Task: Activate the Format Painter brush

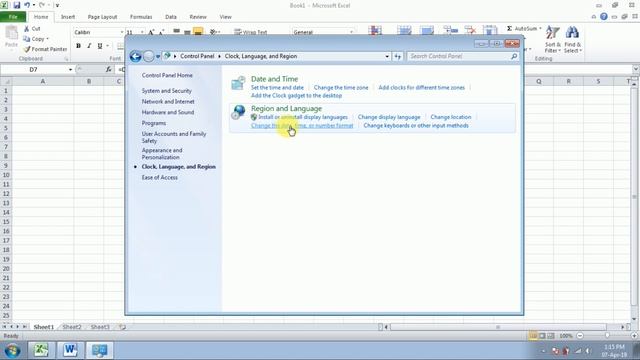Action: tap(27, 49)
